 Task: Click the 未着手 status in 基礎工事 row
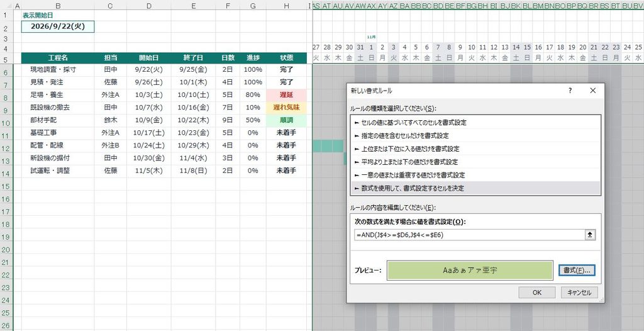pos(286,132)
